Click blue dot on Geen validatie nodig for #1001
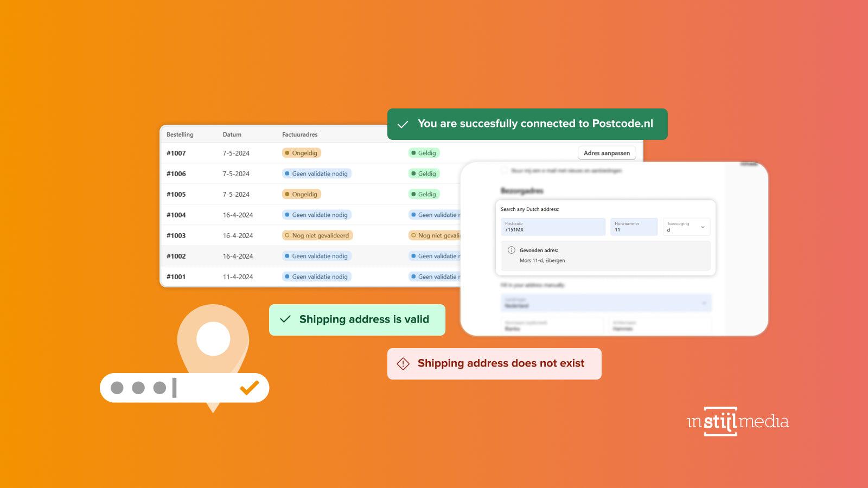 tap(287, 277)
